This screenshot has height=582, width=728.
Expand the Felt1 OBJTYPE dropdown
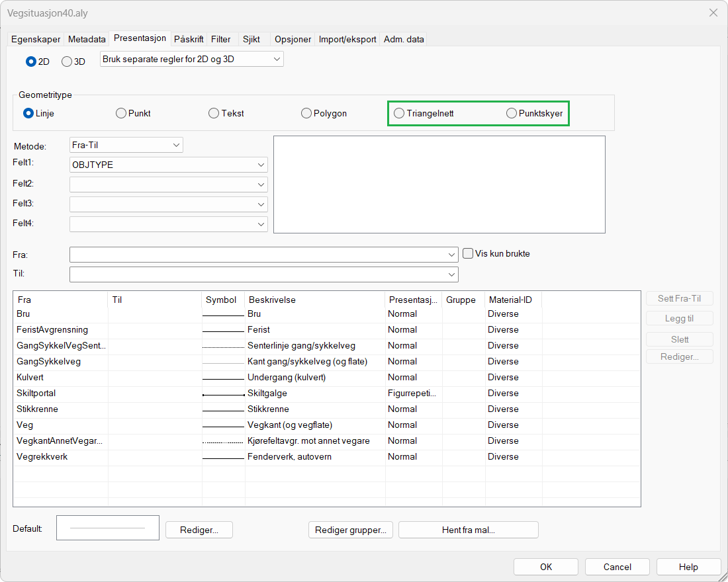(x=168, y=165)
